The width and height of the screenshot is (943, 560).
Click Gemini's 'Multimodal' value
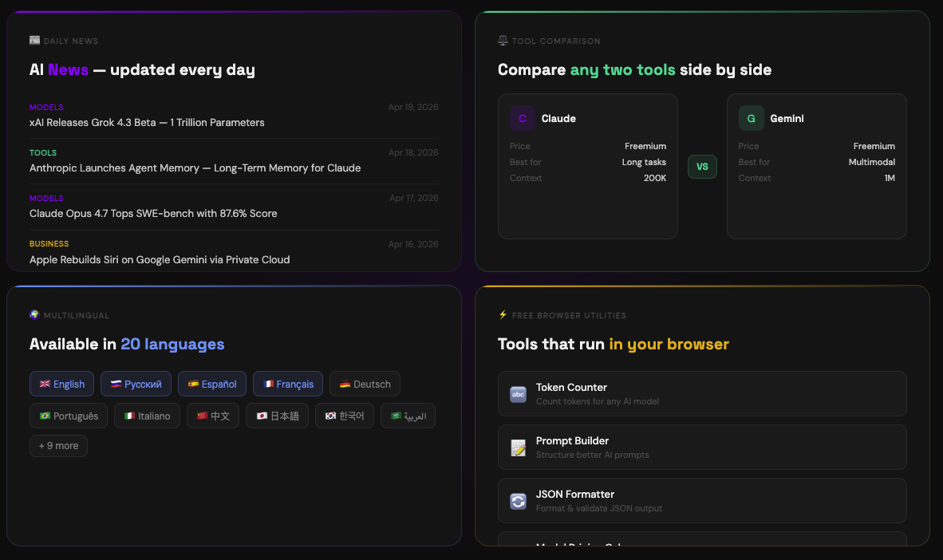tap(871, 162)
